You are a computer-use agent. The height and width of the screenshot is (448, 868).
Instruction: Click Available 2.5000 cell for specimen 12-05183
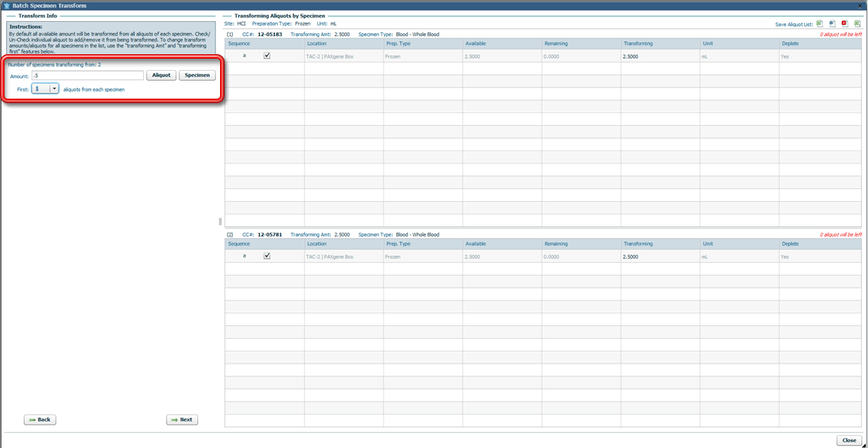502,56
